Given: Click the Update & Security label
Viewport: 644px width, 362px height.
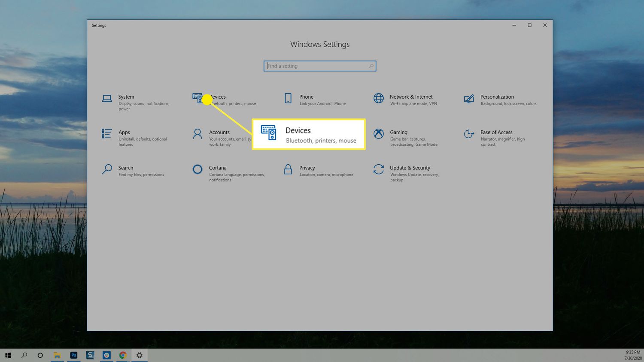Looking at the screenshot, I should [410, 168].
